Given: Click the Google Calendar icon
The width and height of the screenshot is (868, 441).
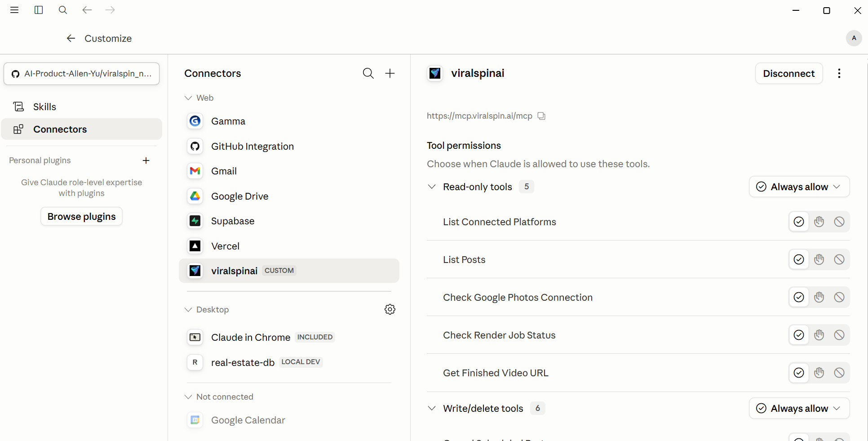Looking at the screenshot, I should tap(195, 420).
